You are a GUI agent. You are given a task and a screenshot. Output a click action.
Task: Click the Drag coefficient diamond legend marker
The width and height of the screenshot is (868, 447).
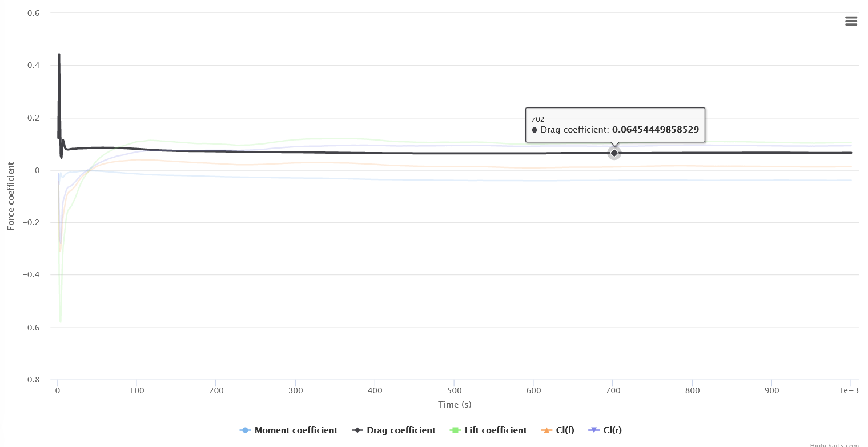coord(357,430)
